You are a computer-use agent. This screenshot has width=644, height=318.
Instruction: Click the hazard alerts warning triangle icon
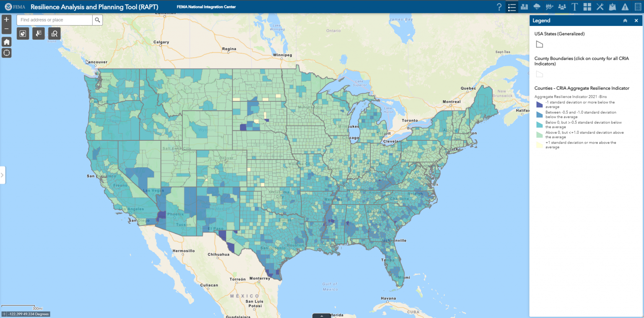[625, 7]
